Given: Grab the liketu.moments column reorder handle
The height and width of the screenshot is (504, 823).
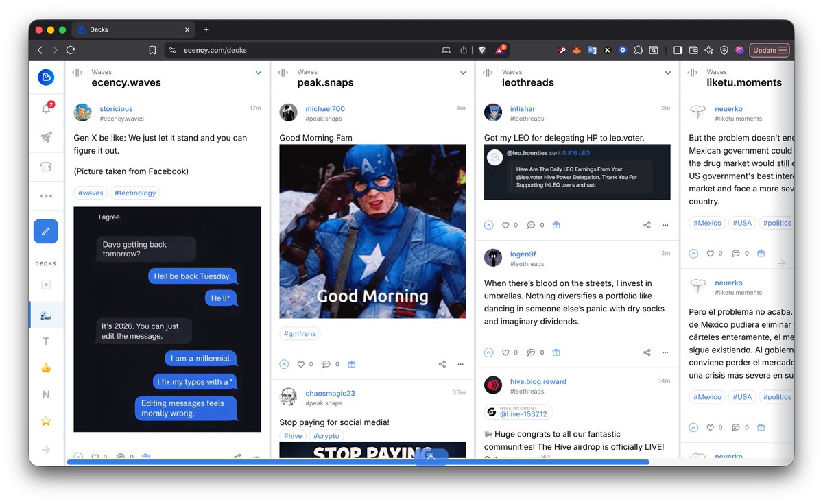Looking at the screenshot, I should click(x=693, y=73).
